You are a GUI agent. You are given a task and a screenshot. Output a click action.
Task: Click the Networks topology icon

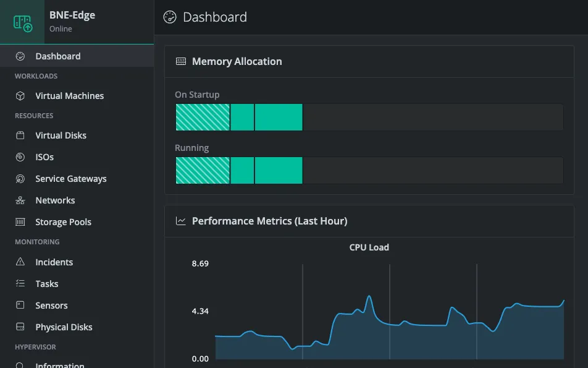[20, 200]
